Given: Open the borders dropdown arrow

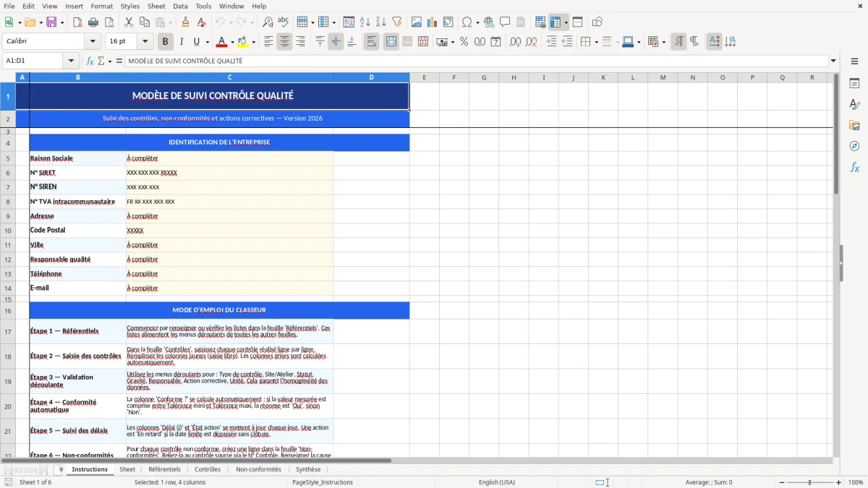Looking at the screenshot, I should point(595,42).
